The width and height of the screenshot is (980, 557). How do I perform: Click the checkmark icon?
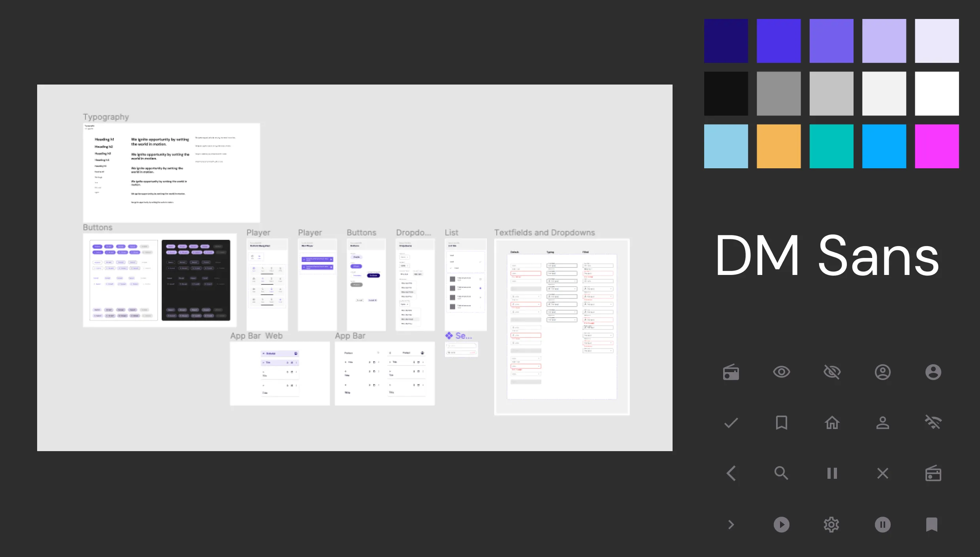pos(731,423)
